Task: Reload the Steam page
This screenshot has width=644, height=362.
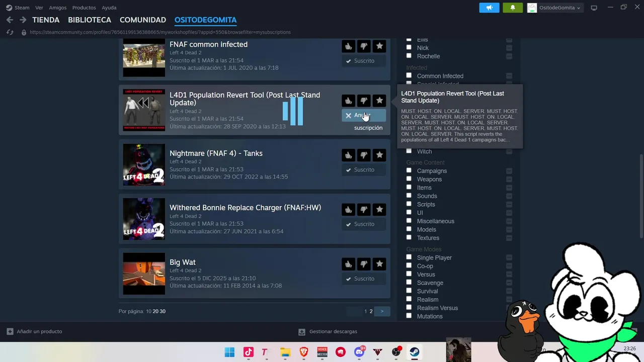Action: 10,32
